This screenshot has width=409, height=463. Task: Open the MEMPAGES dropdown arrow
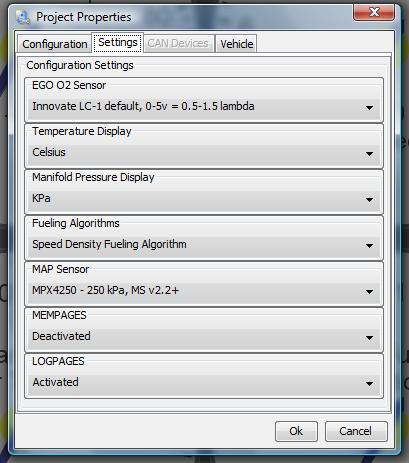(x=369, y=338)
